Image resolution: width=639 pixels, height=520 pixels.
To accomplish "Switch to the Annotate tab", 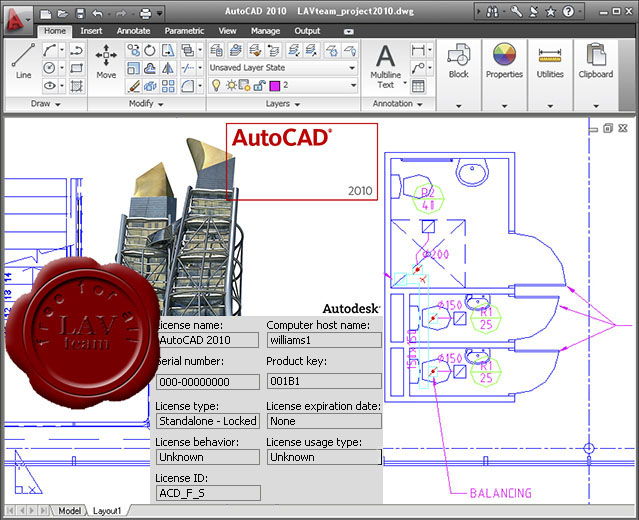I will pos(133,31).
